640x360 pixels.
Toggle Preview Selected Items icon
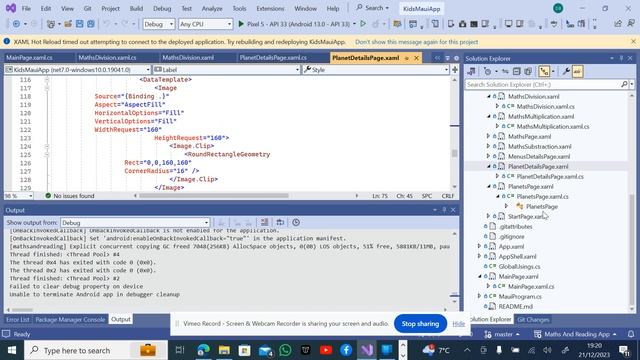577,71
